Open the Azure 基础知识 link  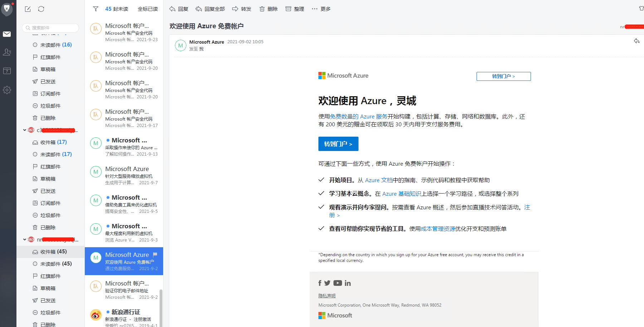click(401, 194)
